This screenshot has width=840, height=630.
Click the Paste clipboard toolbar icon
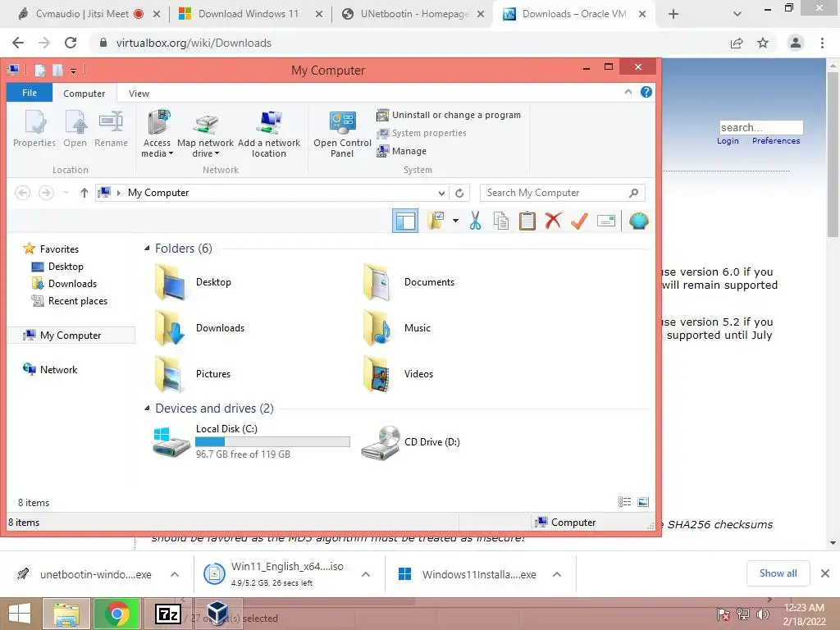(x=527, y=221)
